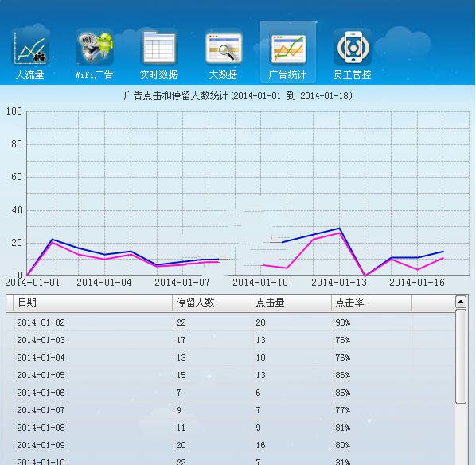Open the 实时数据 table icon
The height and width of the screenshot is (465, 476).
tap(159, 47)
